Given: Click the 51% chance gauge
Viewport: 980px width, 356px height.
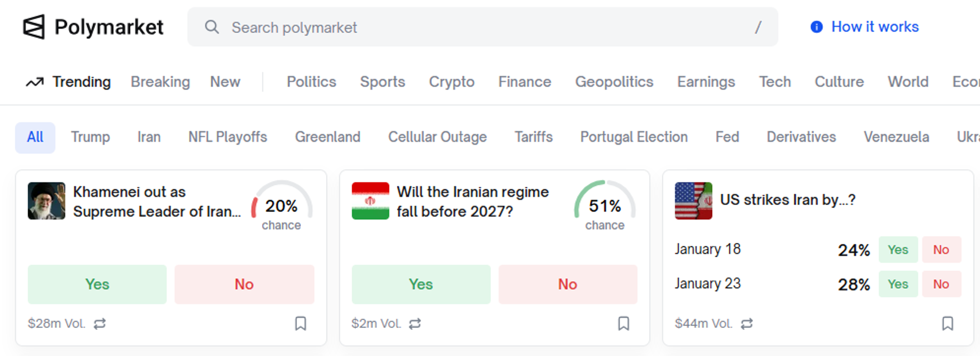Looking at the screenshot, I should click(605, 206).
